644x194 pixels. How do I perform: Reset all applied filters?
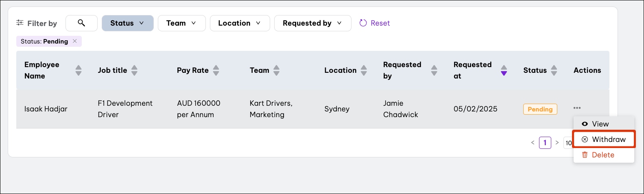click(375, 23)
